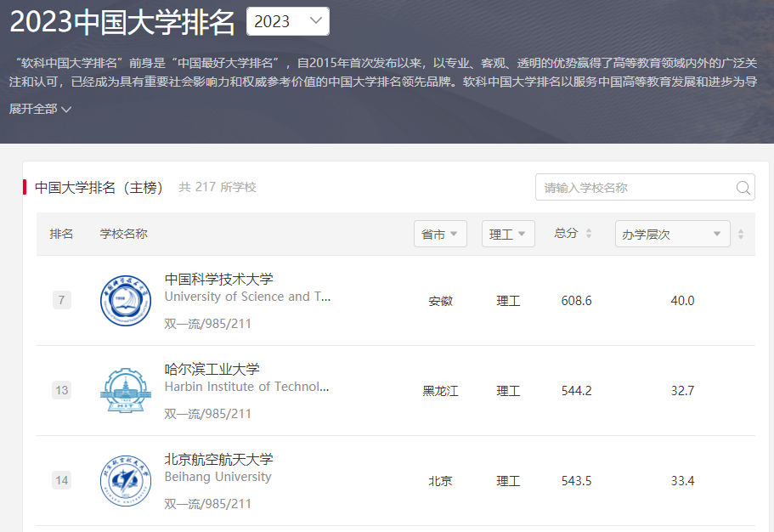Click the 2023中国大学排名 page title
The image size is (774, 532).
pyautogui.click(x=122, y=22)
